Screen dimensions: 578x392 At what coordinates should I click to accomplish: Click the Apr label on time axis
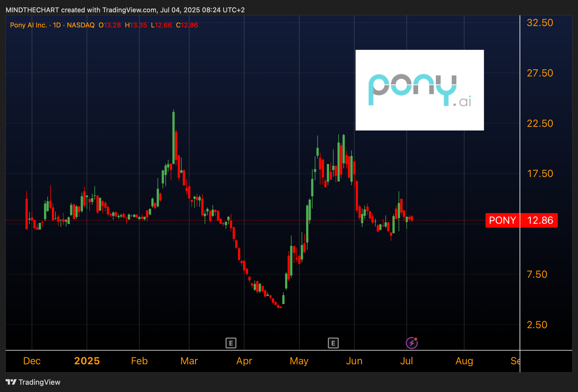pyautogui.click(x=244, y=361)
